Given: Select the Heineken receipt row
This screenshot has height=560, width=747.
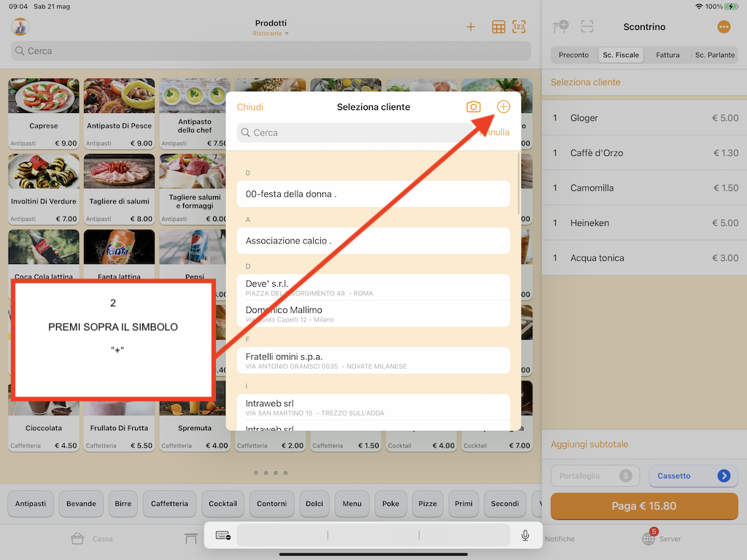Looking at the screenshot, I should coord(644,223).
